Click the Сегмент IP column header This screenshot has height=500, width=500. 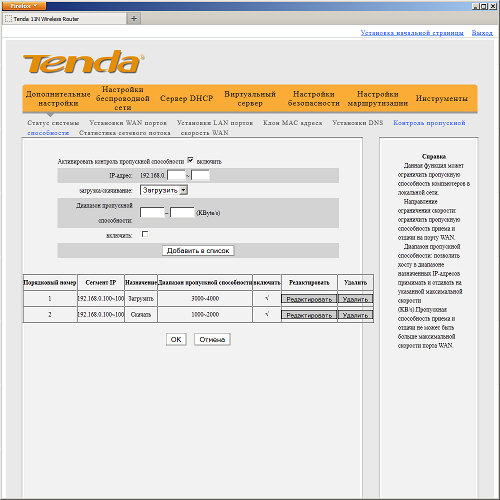coord(101,283)
